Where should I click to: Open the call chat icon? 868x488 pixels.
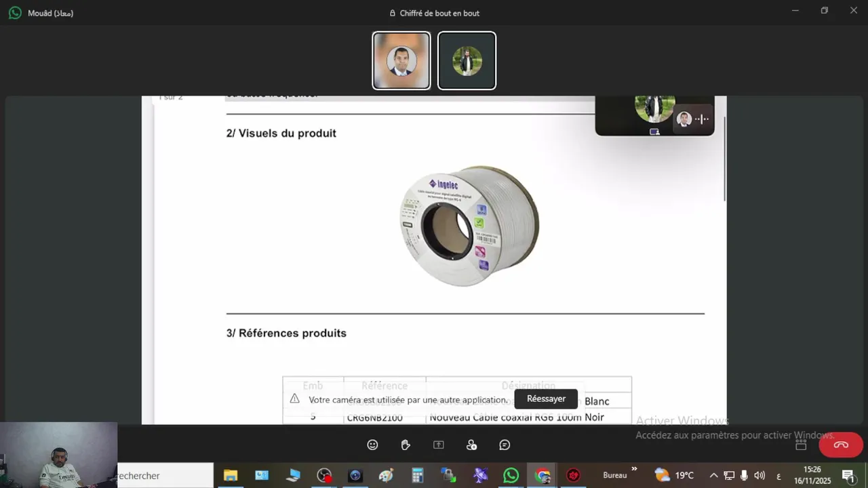tap(505, 445)
